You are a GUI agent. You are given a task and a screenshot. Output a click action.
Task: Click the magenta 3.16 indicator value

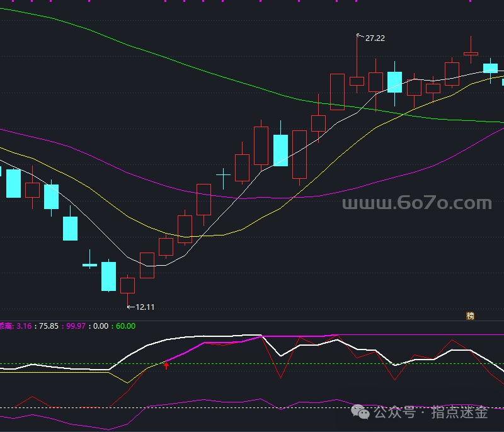point(24,326)
